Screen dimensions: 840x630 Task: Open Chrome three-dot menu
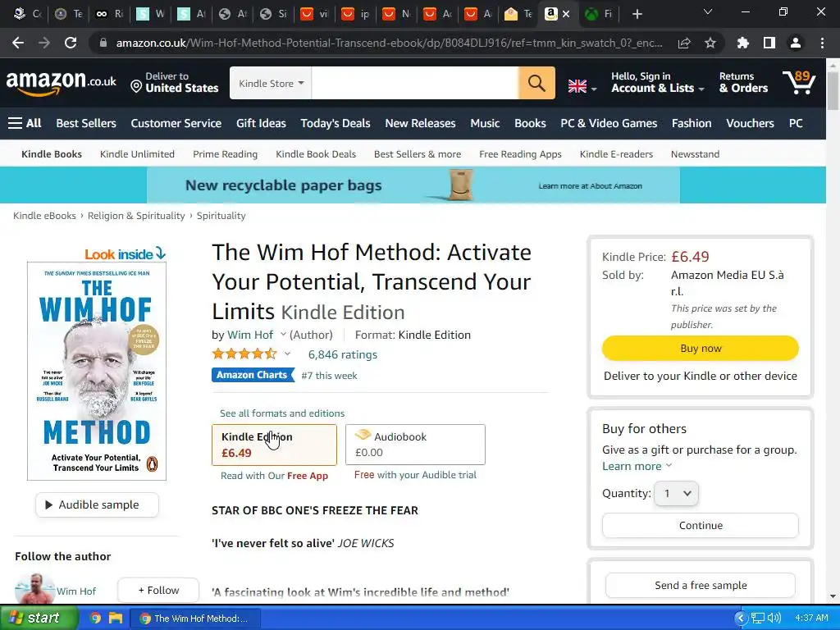coord(822,43)
